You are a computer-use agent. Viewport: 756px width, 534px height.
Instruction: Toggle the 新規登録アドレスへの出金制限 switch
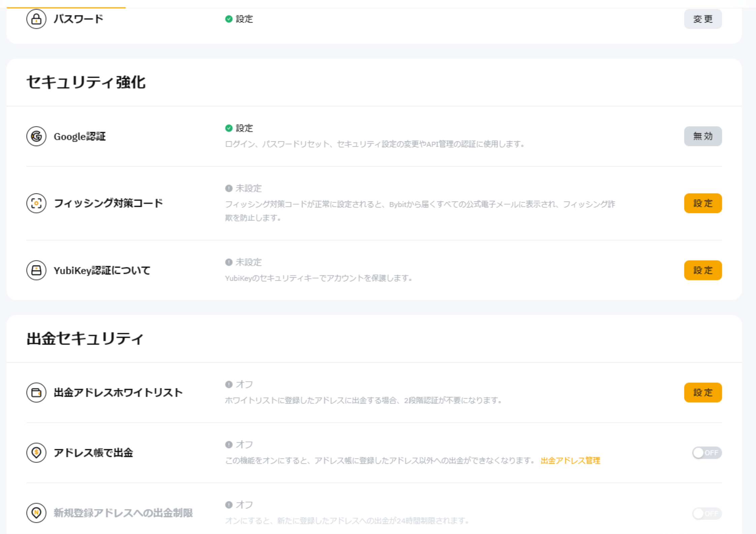[707, 513]
